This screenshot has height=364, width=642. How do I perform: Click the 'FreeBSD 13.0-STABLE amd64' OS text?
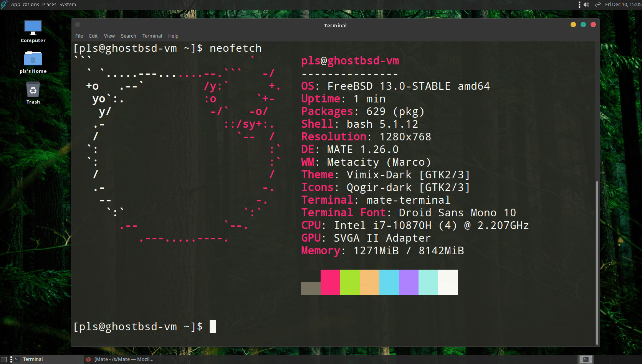pos(409,86)
